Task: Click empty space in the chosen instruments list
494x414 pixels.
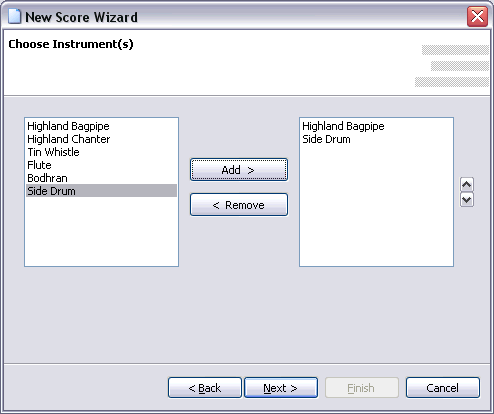Action: 376,207
